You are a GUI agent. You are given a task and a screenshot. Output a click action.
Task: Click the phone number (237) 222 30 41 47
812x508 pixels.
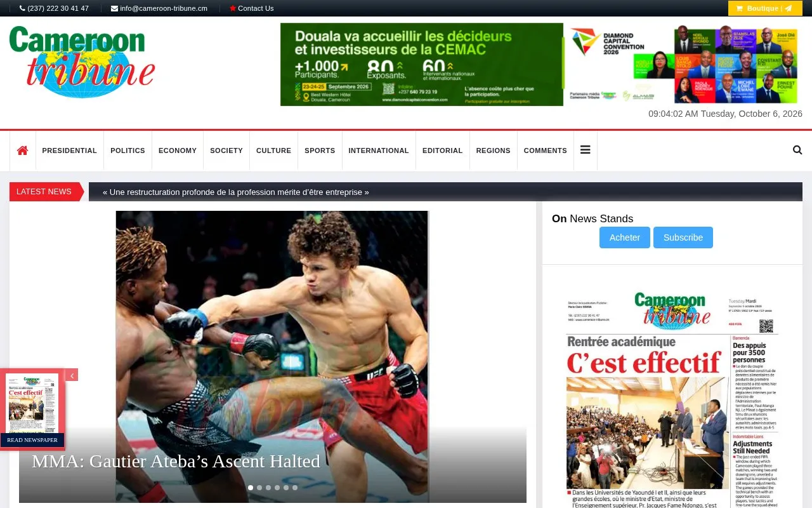pos(55,8)
